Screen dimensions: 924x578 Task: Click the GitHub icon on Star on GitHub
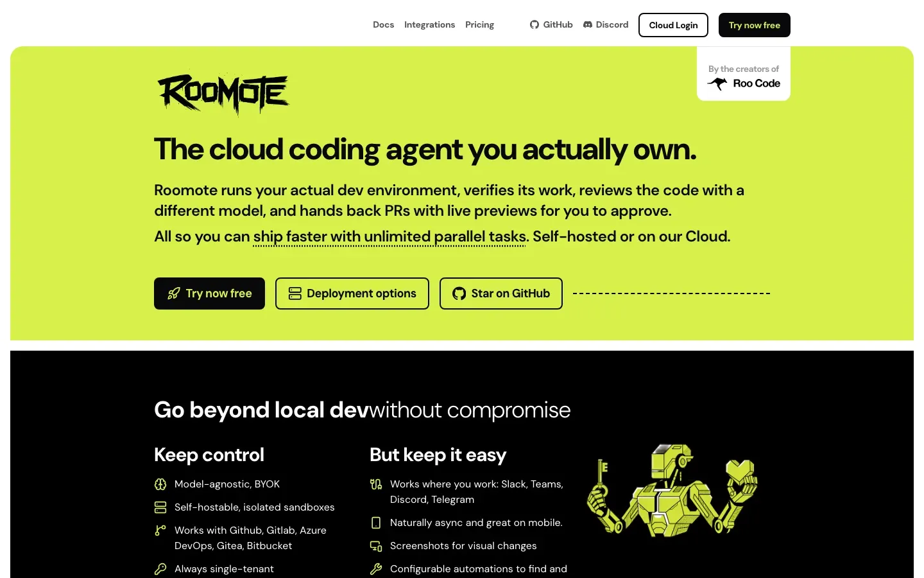coord(459,293)
